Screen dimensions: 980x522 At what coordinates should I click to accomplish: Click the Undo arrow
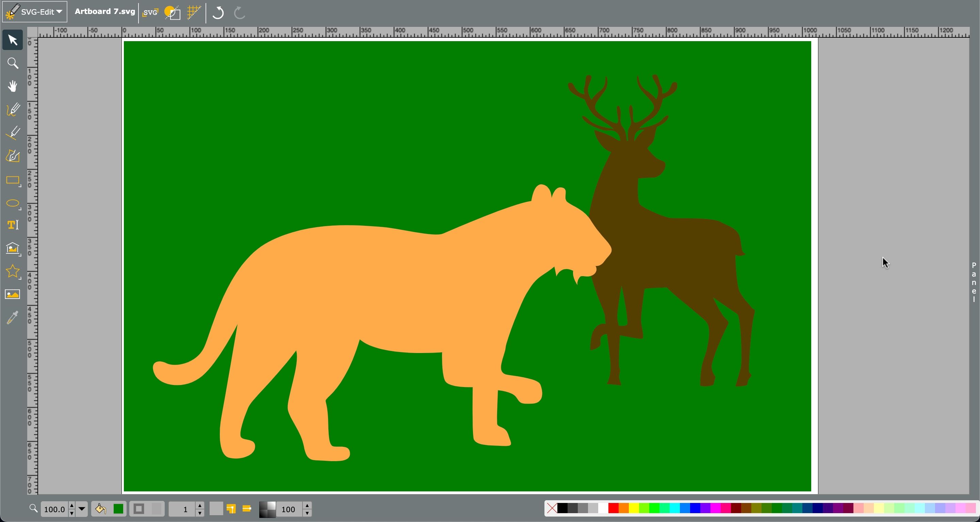[218, 13]
